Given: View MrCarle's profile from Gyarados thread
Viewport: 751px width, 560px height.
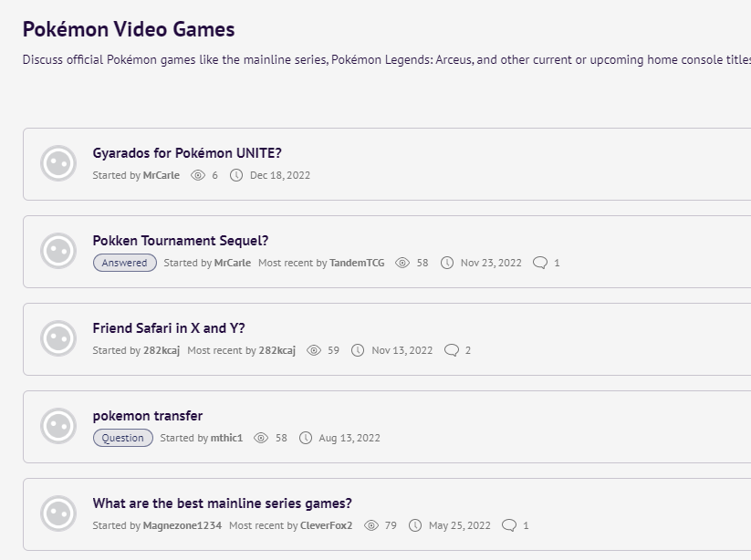Looking at the screenshot, I should point(162,176).
